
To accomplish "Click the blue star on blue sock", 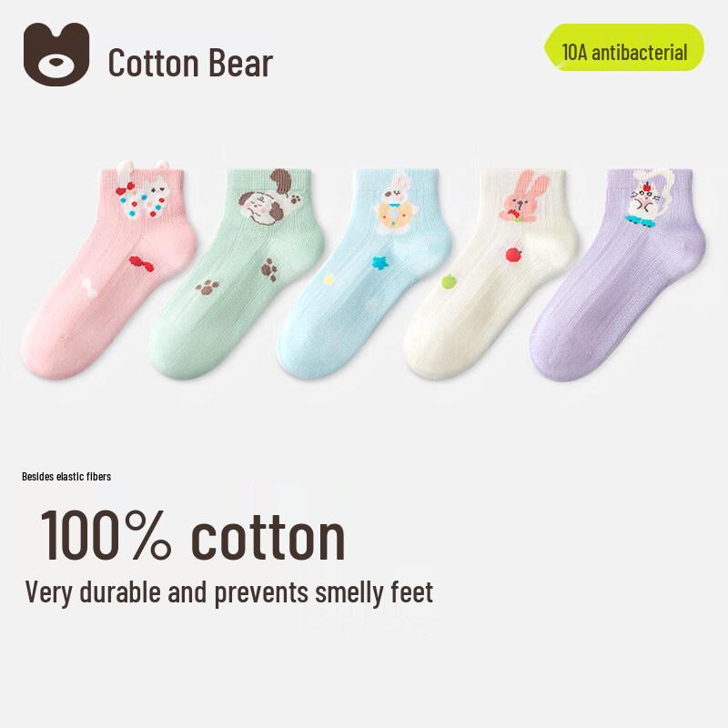I will (x=380, y=263).
